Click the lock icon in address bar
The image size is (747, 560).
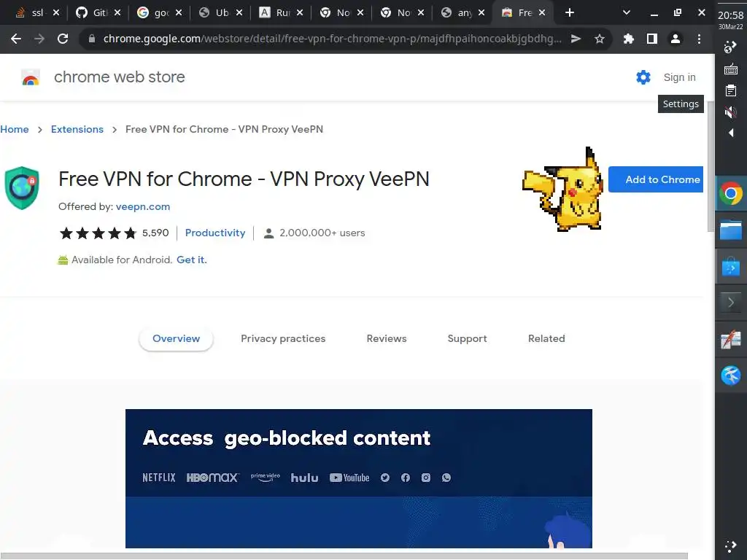(x=92, y=39)
